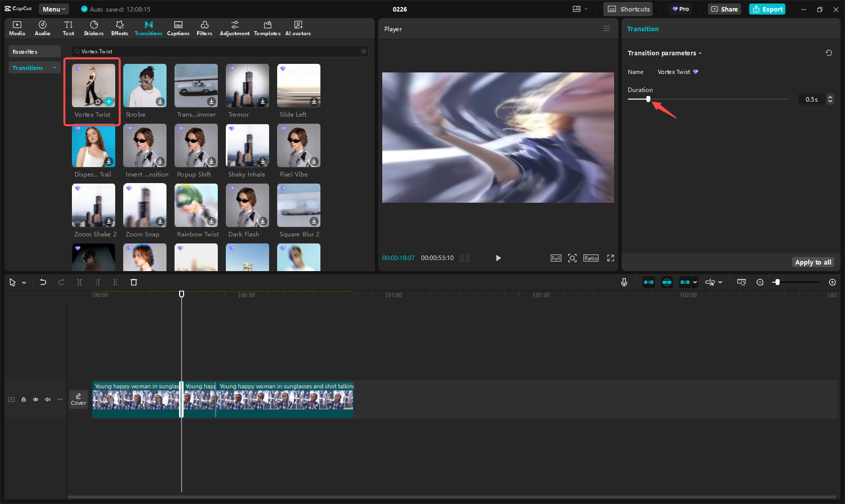
Task: Click the record voiceover microphone icon
Action: 624,282
